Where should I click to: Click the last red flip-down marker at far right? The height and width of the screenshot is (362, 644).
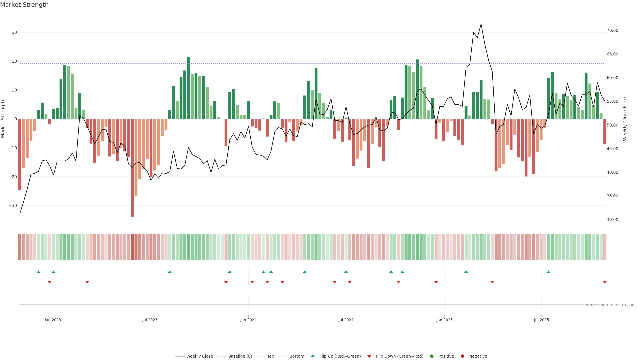(x=604, y=282)
